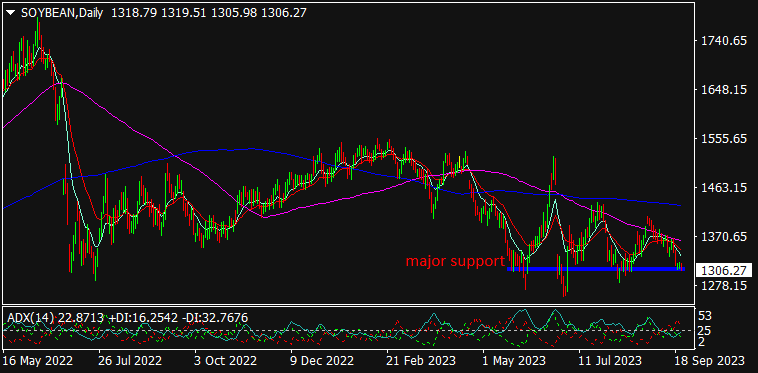Viewport: 758px width, 373px height.
Task: Click the 11 Jul 2023 date label
Action: click(611, 361)
